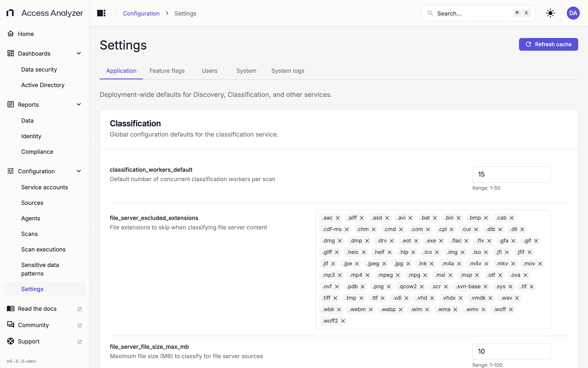Remove the .svn-base extension tag

pos(486,286)
